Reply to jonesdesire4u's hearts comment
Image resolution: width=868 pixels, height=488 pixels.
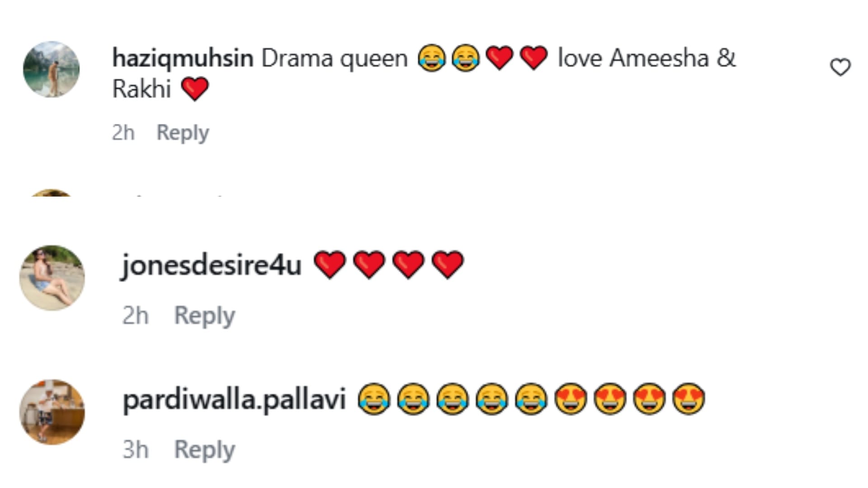(x=205, y=315)
